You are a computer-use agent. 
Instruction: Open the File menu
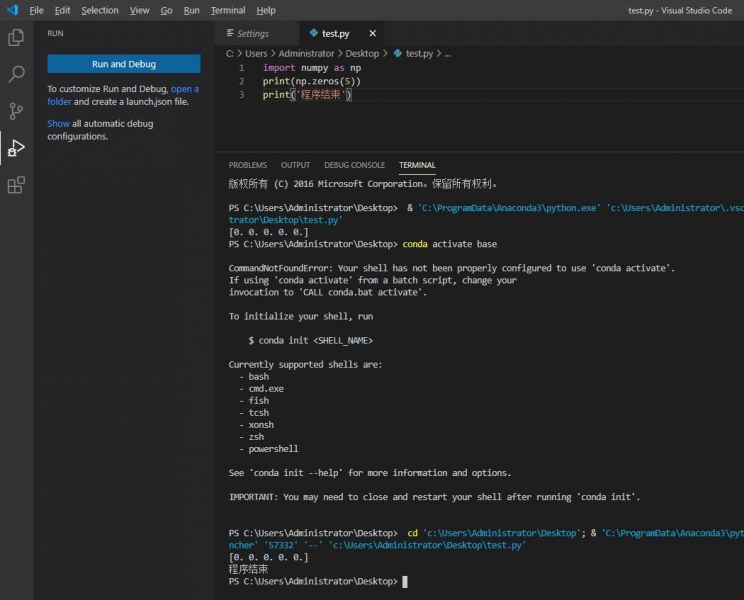36,10
